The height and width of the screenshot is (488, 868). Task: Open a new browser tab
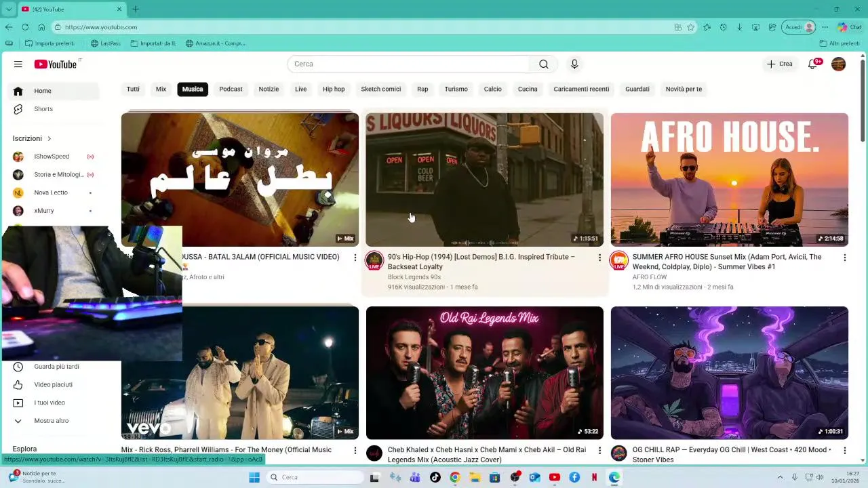coord(135,9)
